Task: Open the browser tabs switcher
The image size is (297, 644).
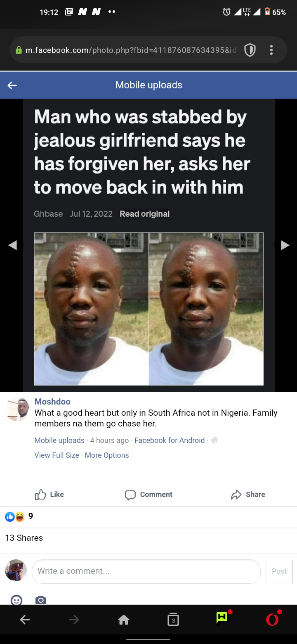Action: coord(173,619)
